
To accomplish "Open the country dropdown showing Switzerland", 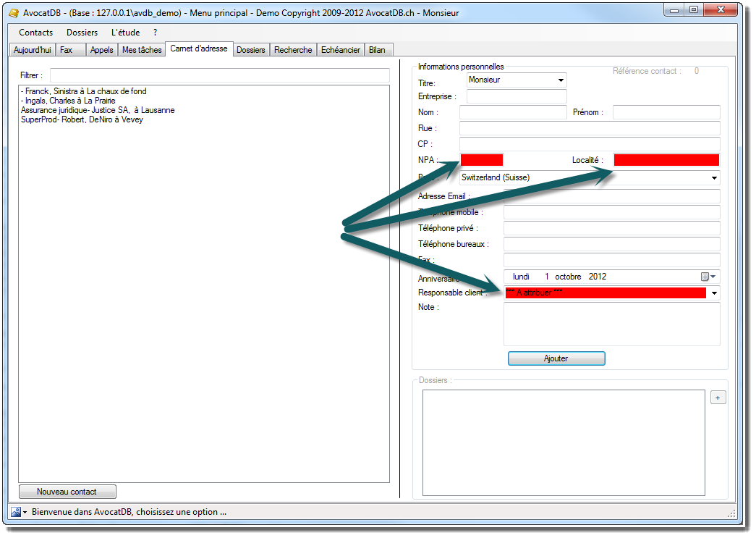I will point(714,178).
